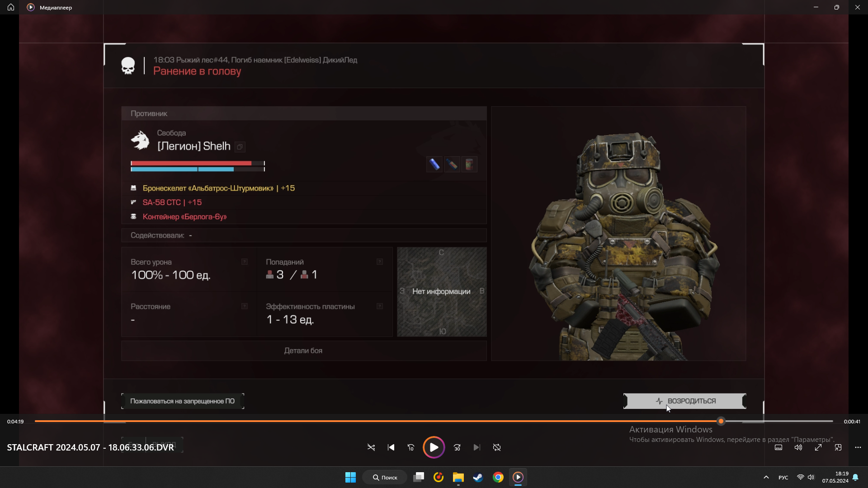Click the second consumable item icon

point(452,164)
